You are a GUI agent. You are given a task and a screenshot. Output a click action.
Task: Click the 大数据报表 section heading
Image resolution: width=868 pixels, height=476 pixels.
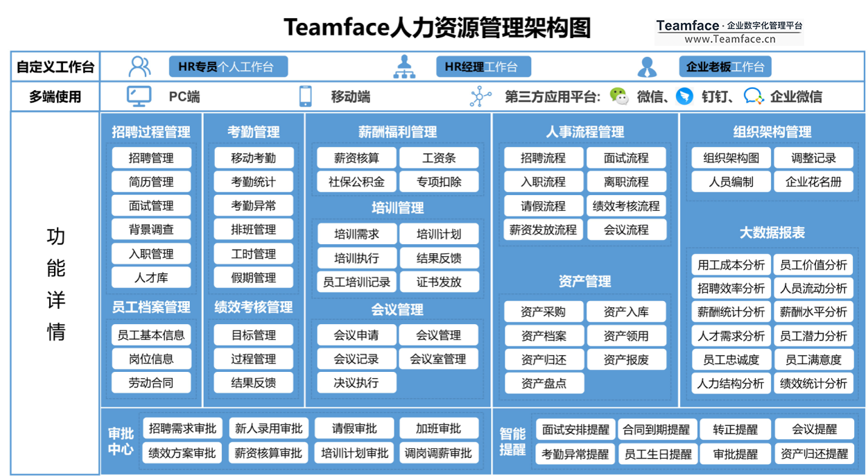[x=772, y=232]
